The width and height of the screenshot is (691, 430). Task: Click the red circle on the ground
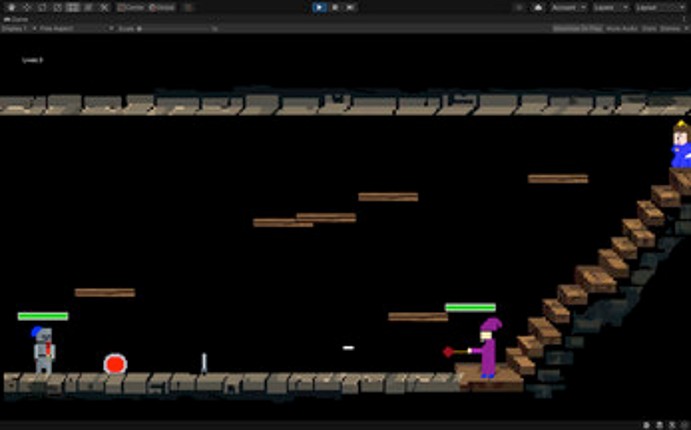pos(115,364)
